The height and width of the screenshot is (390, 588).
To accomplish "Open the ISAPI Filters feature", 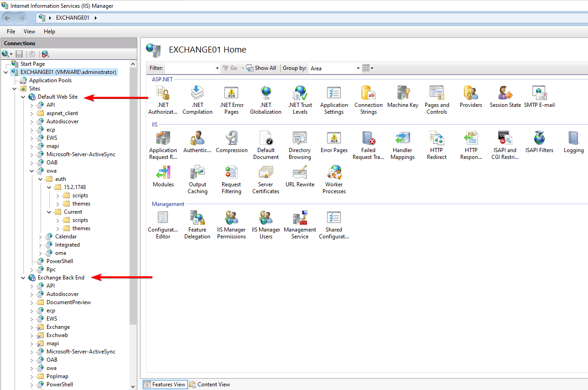I will pos(539,139).
